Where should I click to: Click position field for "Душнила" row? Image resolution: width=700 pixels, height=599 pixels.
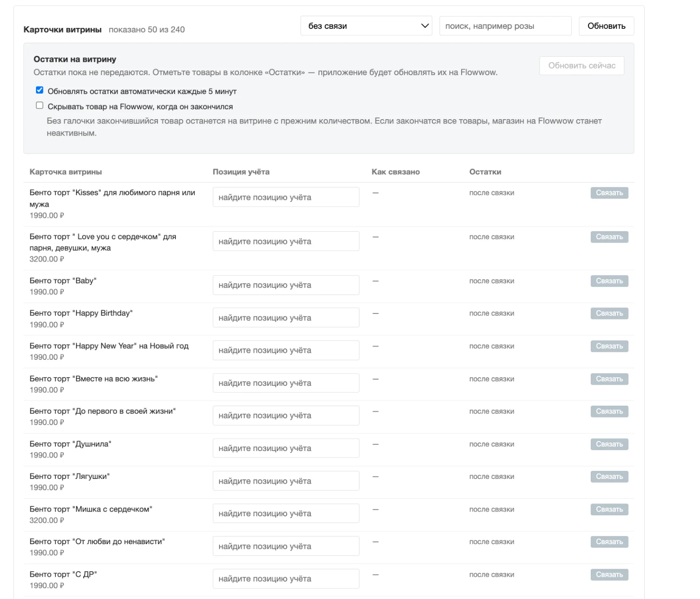[286, 448]
